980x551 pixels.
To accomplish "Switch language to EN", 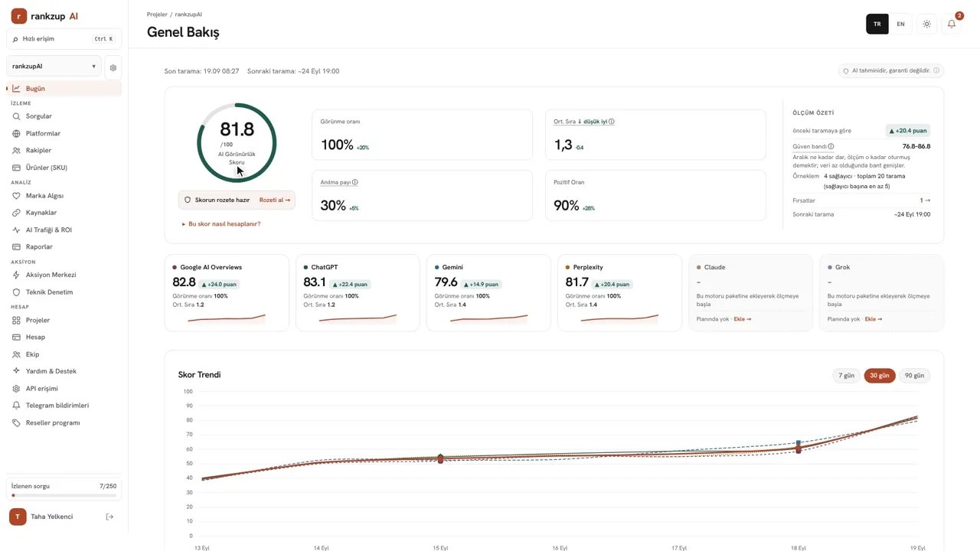I will click(900, 24).
